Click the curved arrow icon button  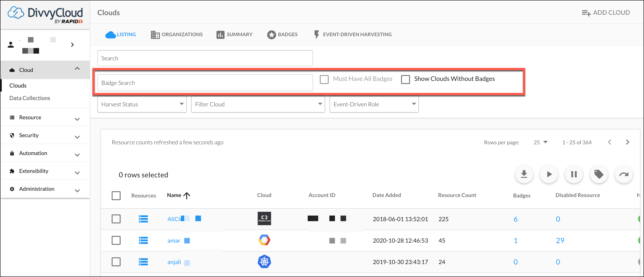pyautogui.click(x=624, y=174)
